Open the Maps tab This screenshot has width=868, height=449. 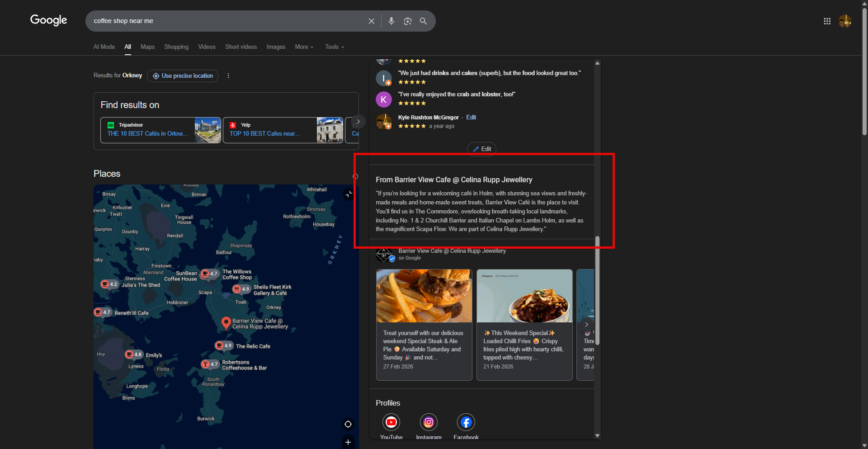coord(147,47)
